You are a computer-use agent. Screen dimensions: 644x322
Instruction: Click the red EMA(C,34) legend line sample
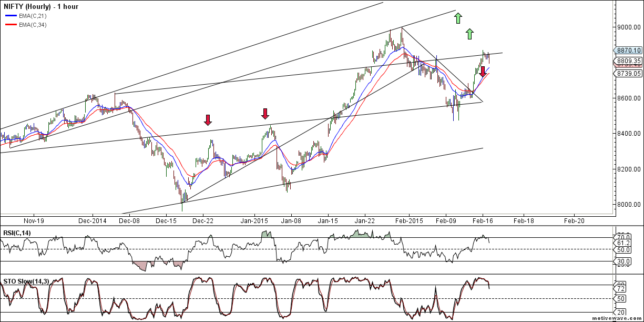[11, 25]
